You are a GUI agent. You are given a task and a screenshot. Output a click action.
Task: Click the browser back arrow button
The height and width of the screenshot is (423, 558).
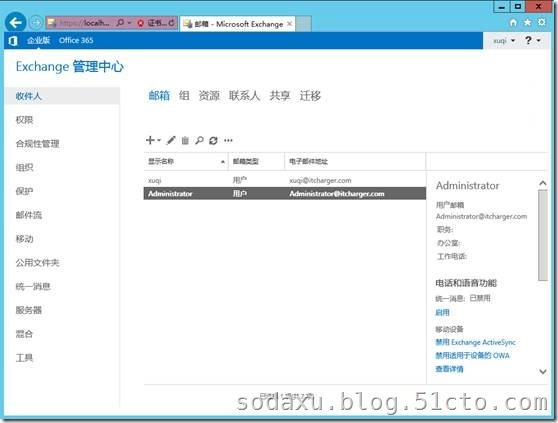click(15, 23)
